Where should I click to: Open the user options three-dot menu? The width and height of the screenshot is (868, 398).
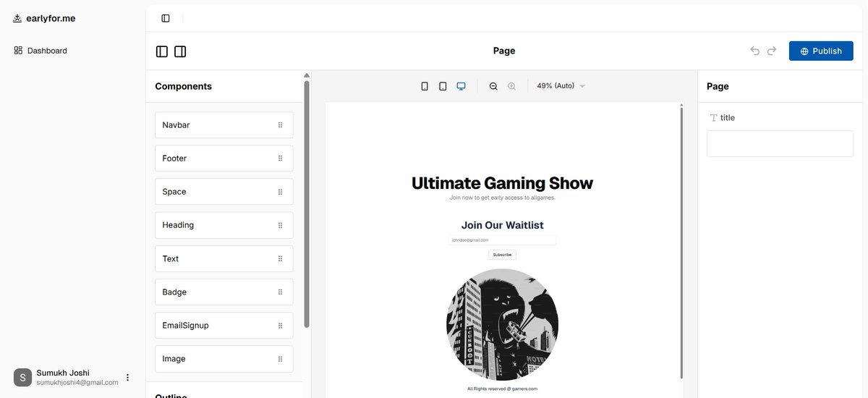(x=128, y=378)
